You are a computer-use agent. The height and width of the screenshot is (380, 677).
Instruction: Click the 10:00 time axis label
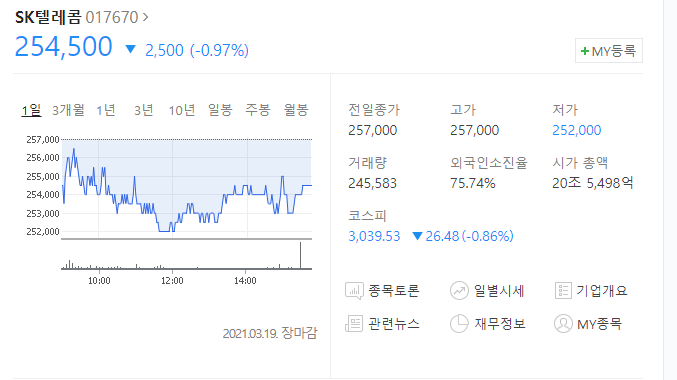99,281
